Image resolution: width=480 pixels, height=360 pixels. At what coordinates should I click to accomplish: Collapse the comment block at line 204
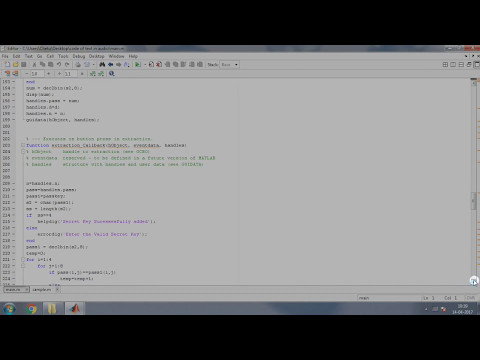point(23,152)
